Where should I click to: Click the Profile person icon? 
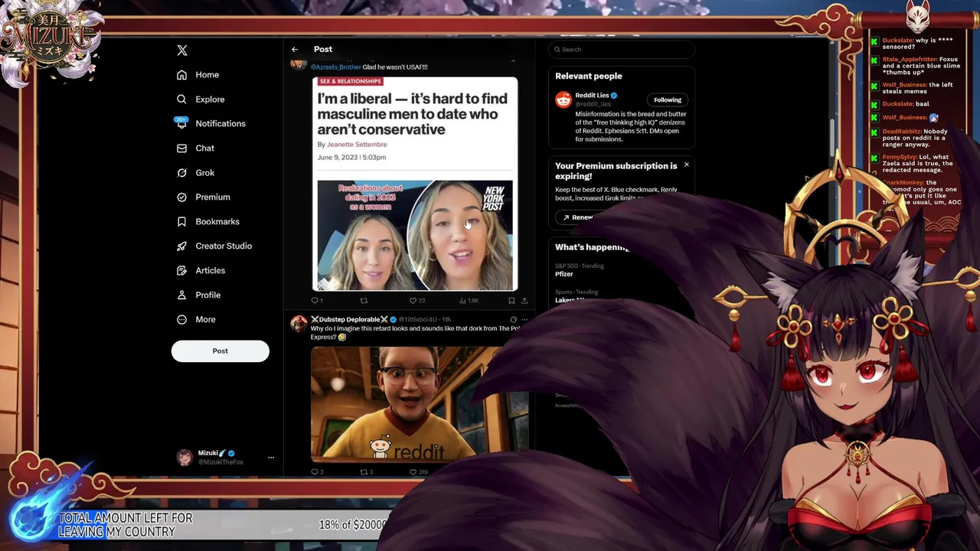coord(181,295)
